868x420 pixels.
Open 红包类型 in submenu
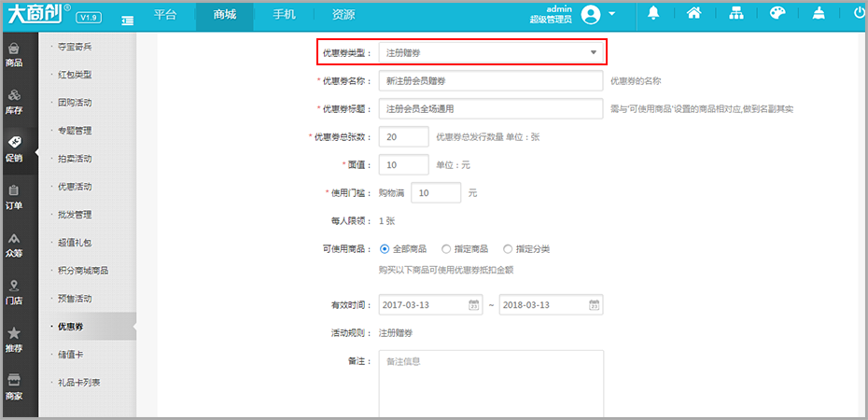click(75, 75)
